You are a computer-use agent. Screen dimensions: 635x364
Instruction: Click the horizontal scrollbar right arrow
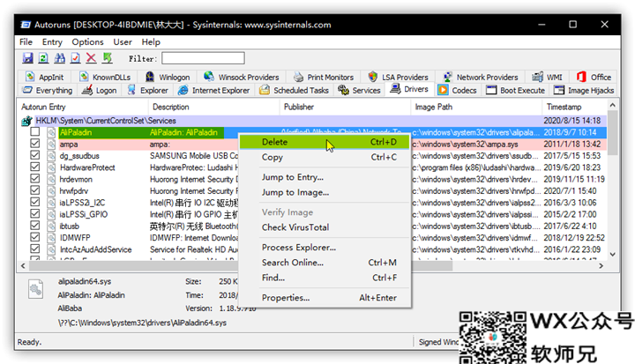(601, 265)
